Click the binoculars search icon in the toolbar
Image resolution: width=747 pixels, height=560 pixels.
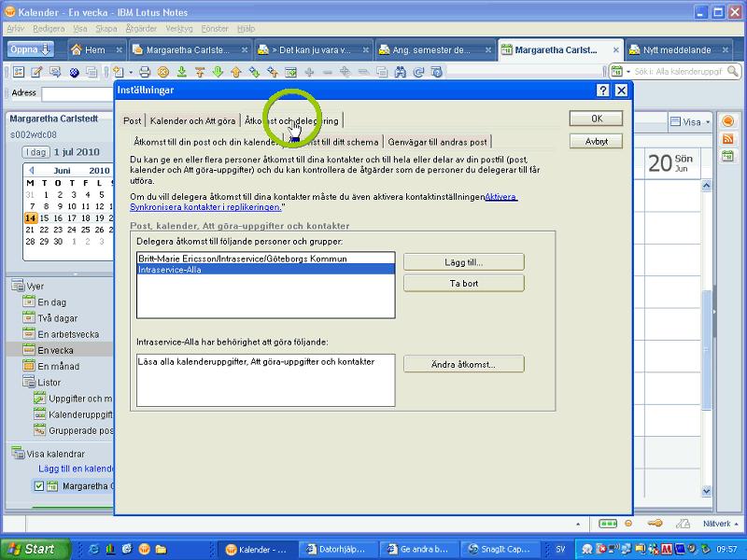(x=401, y=72)
